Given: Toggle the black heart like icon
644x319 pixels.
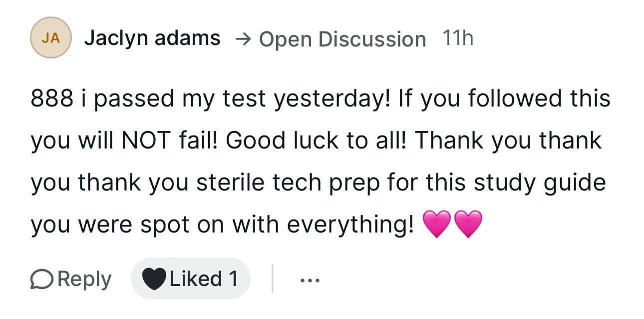Looking at the screenshot, I should (154, 279).
